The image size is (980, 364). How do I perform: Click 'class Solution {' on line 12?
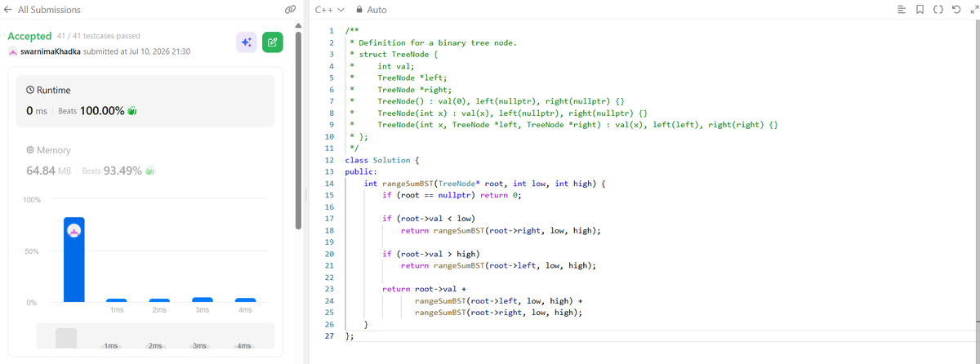pos(382,160)
